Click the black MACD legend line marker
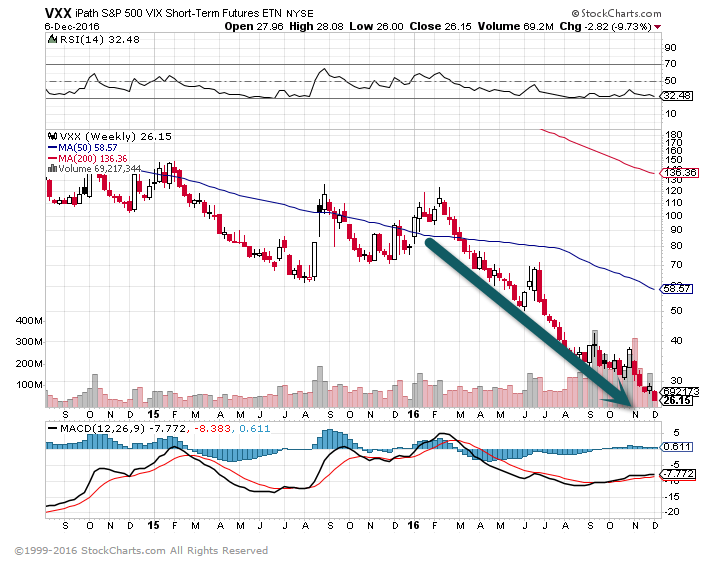The width and height of the screenshot is (728, 569). 52,428
